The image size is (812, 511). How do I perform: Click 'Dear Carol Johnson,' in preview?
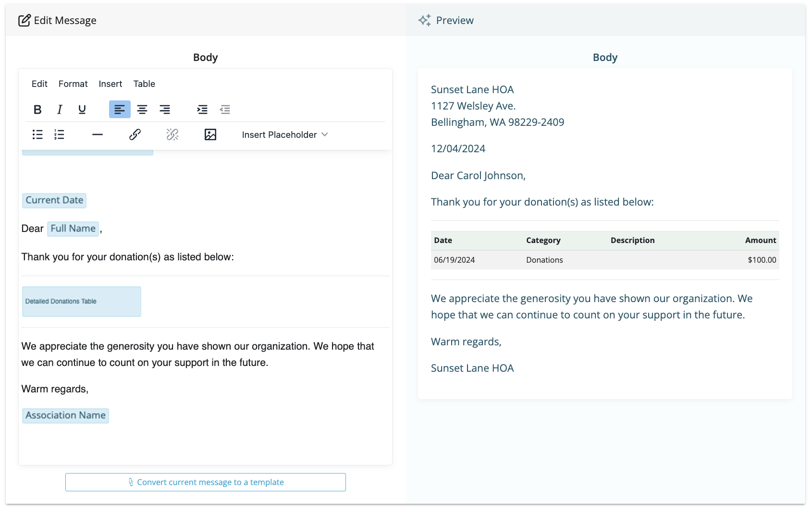478,176
